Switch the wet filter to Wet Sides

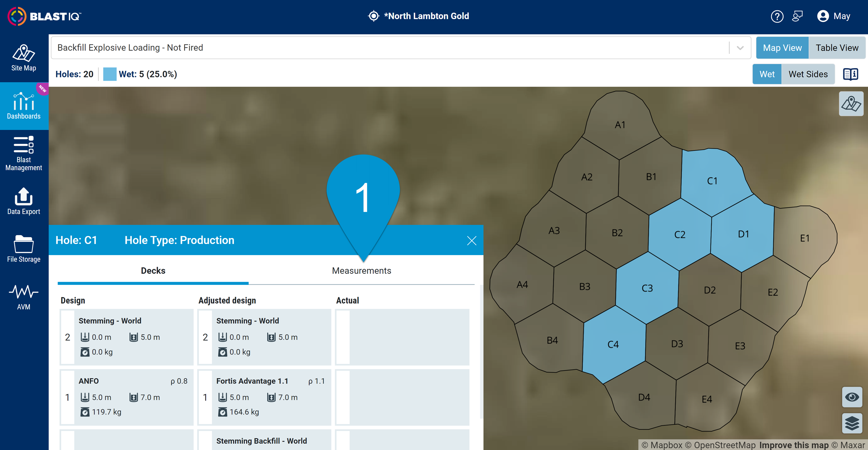click(x=808, y=74)
